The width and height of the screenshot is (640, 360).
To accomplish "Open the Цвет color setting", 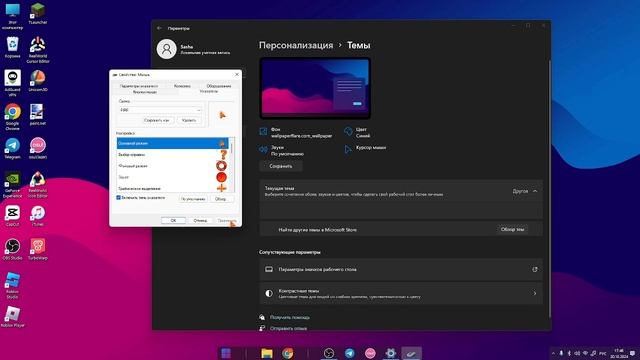I will tap(358, 132).
